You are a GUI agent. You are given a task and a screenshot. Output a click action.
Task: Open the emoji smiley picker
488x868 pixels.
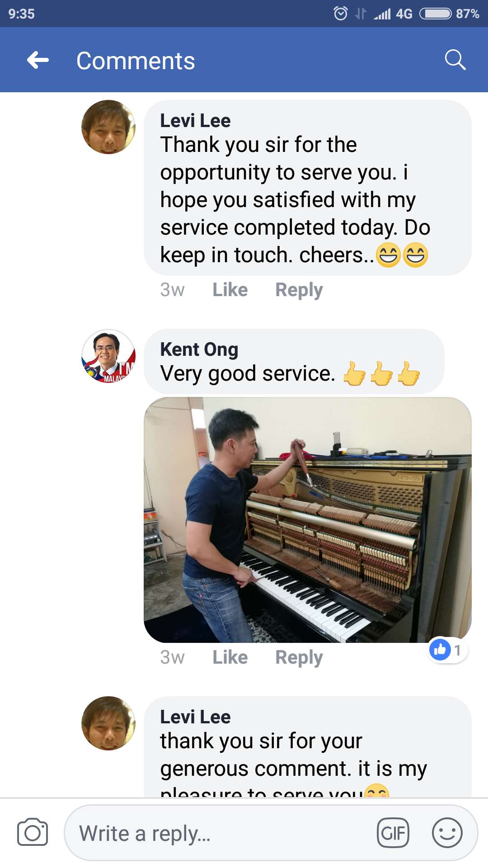tap(447, 832)
